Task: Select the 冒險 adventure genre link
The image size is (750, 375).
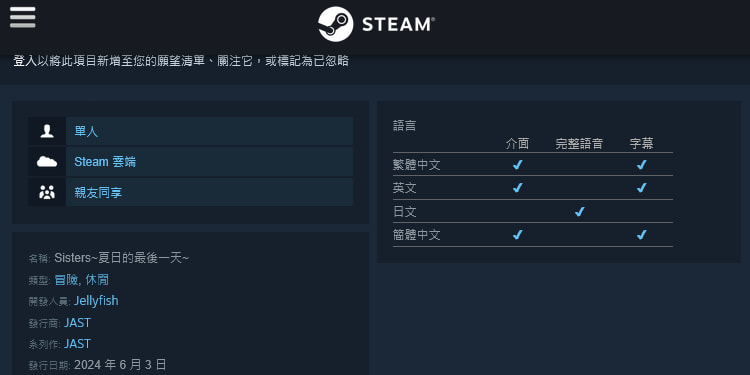Action: tap(66, 280)
